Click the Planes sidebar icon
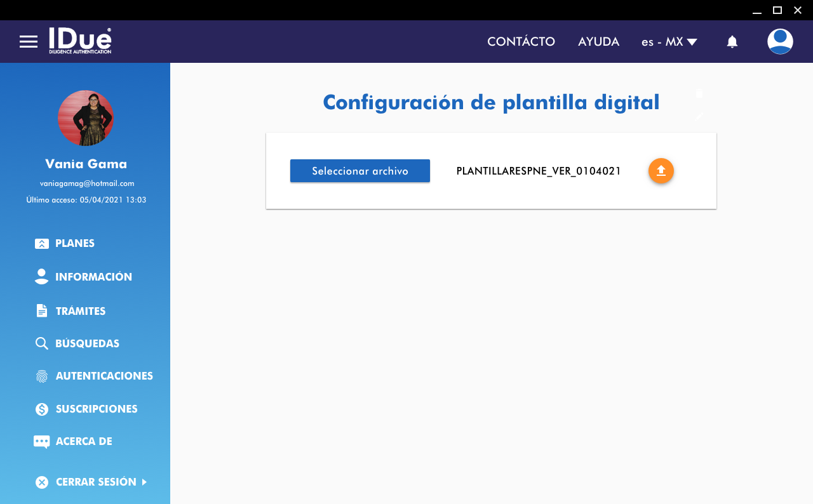 pos(42,244)
